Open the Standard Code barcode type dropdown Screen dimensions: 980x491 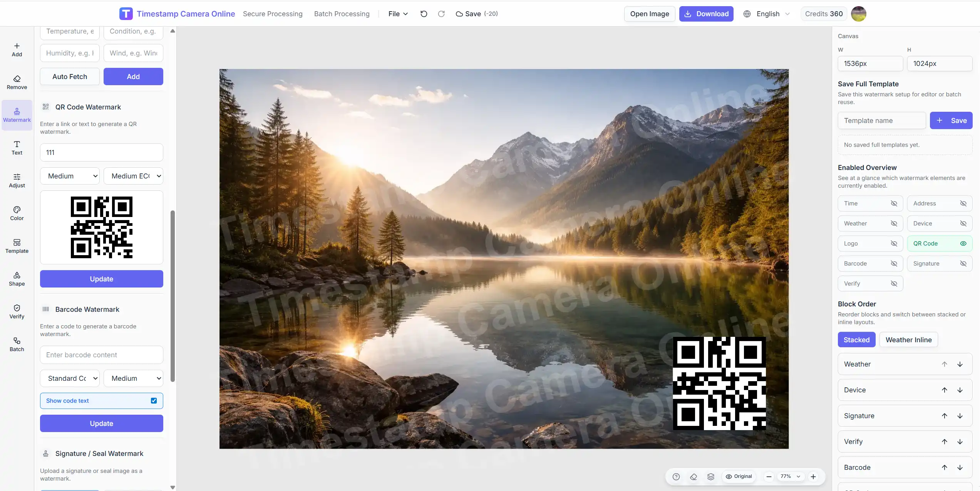click(x=70, y=378)
